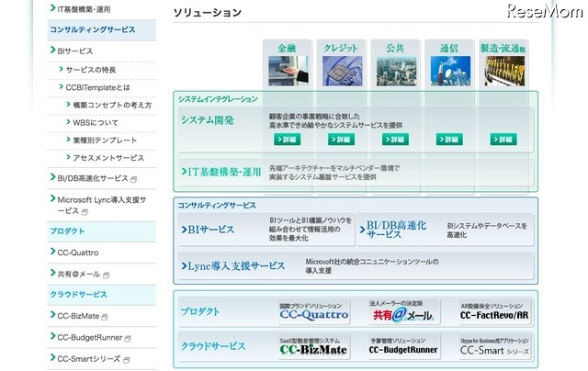
Task: Open the 通信 industry thumbnail
Action: pyautogui.click(x=450, y=71)
